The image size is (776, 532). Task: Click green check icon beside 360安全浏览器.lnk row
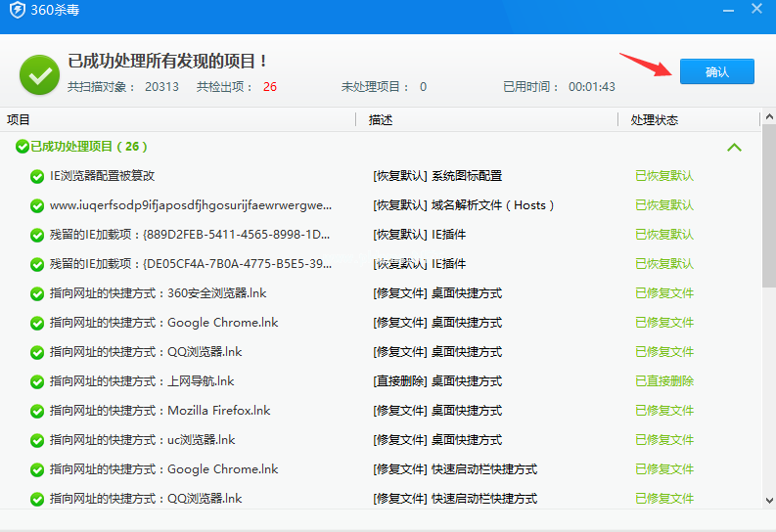tap(37, 294)
